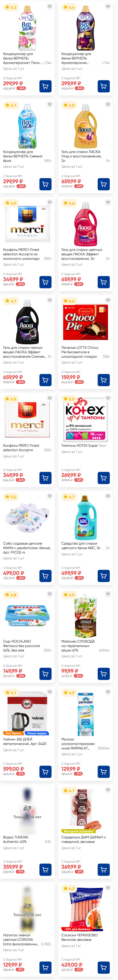Screen dimensions: 118x980
Task: Add LOTTE Choco Pie to cart
Action: pos(104,380)
